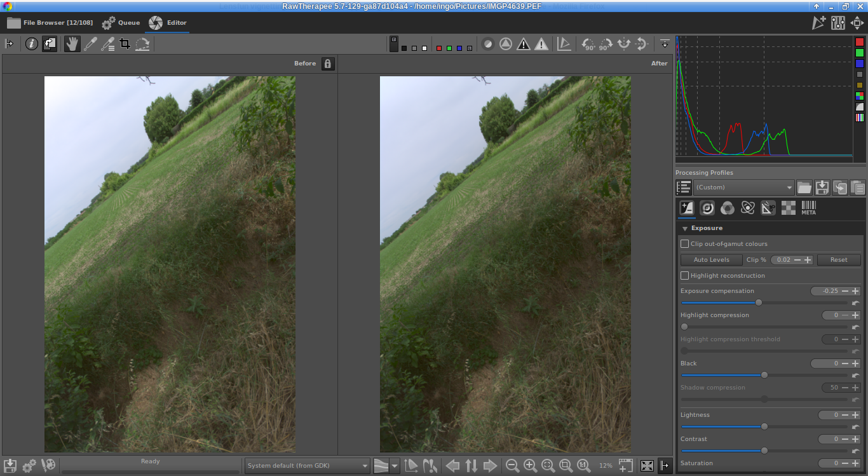
Task: Hide the left panel
Action: point(9,44)
